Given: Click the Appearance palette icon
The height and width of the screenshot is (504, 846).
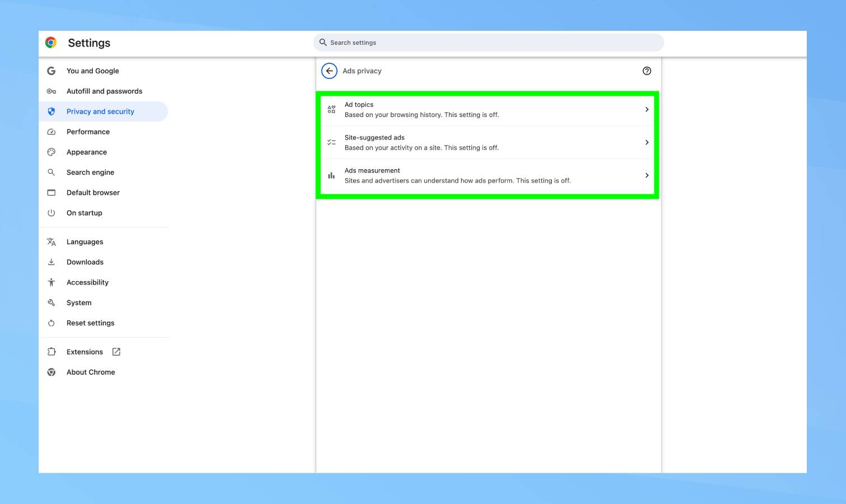Looking at the screenshot, I should [x=51, y=152].
